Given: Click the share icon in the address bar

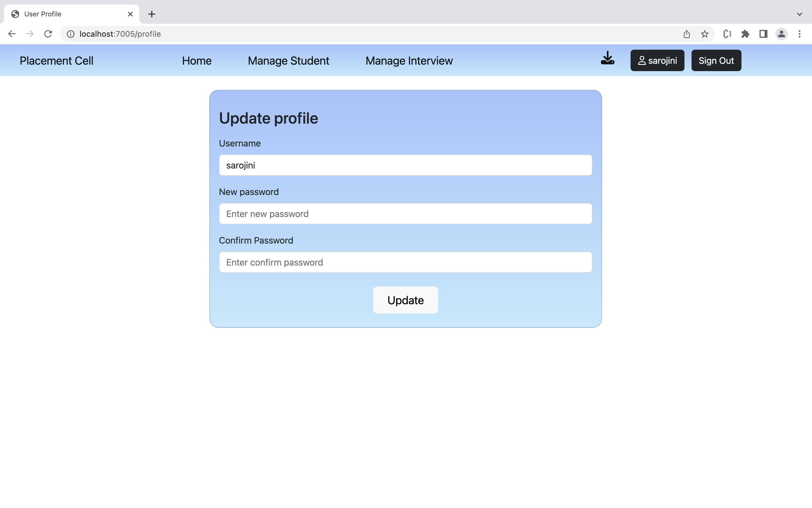Looking at the screenshot, I should coord(686,34).
